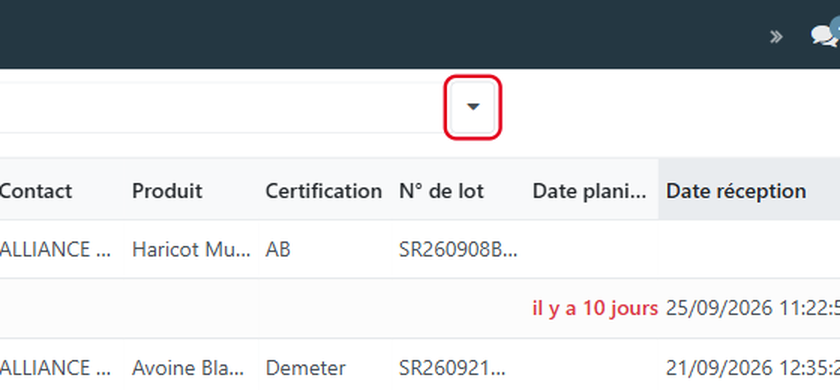
Task: Sort by the Contact column header
Action: point(35,191)
